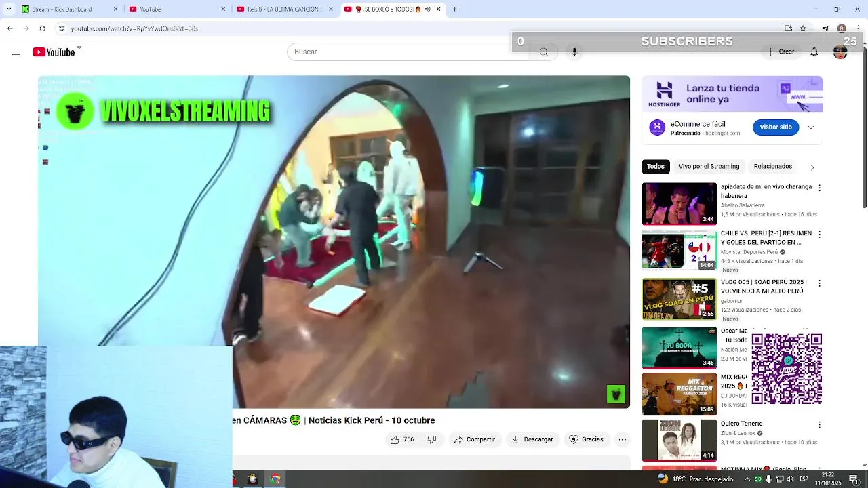
Task: Open the charanga habanera video thumbnail
Action: tap(679, 204)
